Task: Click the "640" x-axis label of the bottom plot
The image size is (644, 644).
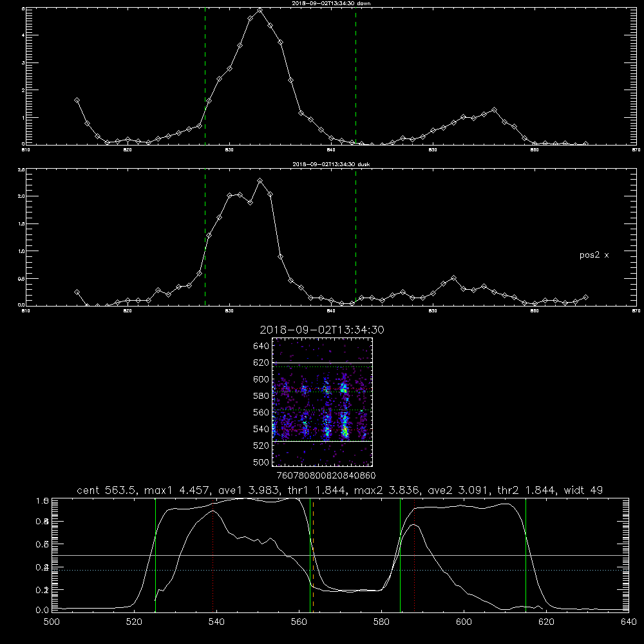Action: 629,622
